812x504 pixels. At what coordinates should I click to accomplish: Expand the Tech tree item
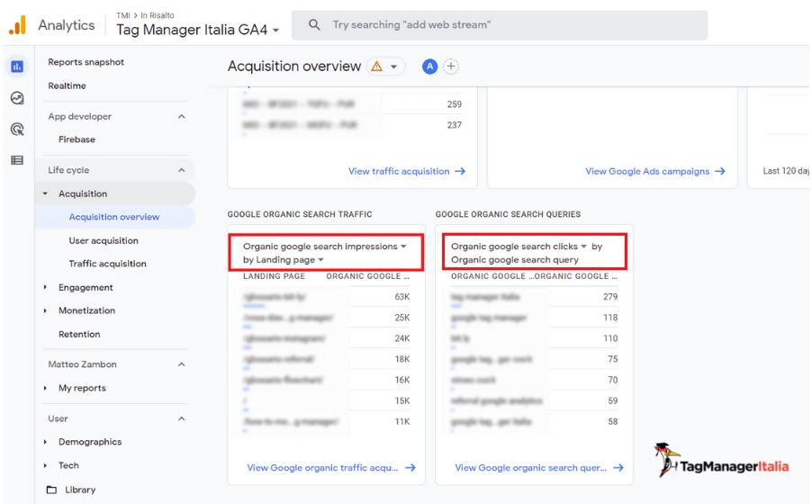pyautogui.click(x=45, y=465)
